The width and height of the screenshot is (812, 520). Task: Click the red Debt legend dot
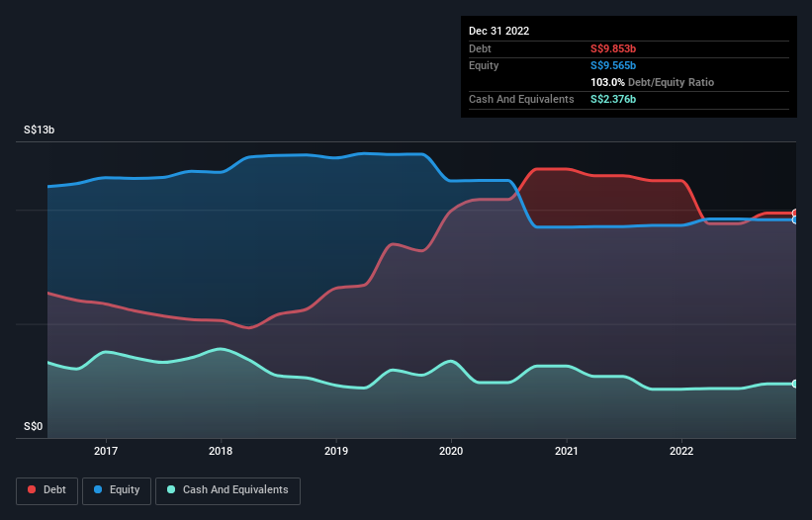tap(32, 489)
